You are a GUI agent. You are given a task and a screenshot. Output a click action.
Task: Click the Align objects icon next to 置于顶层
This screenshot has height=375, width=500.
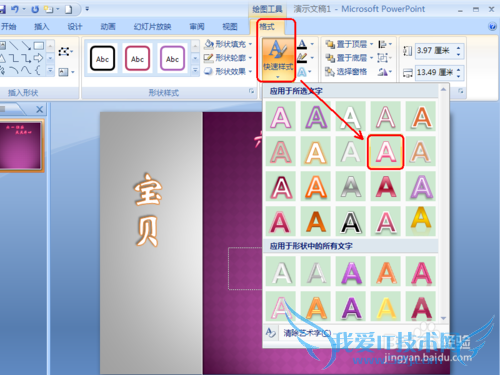click(382, 44)
